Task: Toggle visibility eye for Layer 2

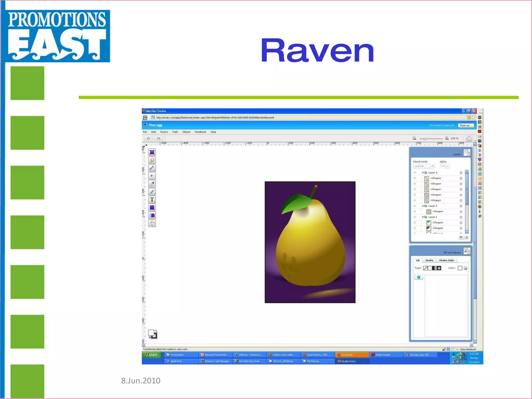Action: coord(415,206)
